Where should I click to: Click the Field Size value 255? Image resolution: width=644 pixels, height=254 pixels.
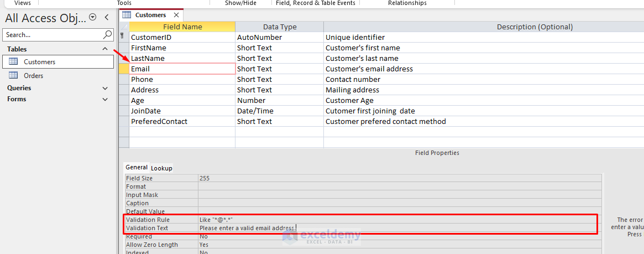[400, 178]
